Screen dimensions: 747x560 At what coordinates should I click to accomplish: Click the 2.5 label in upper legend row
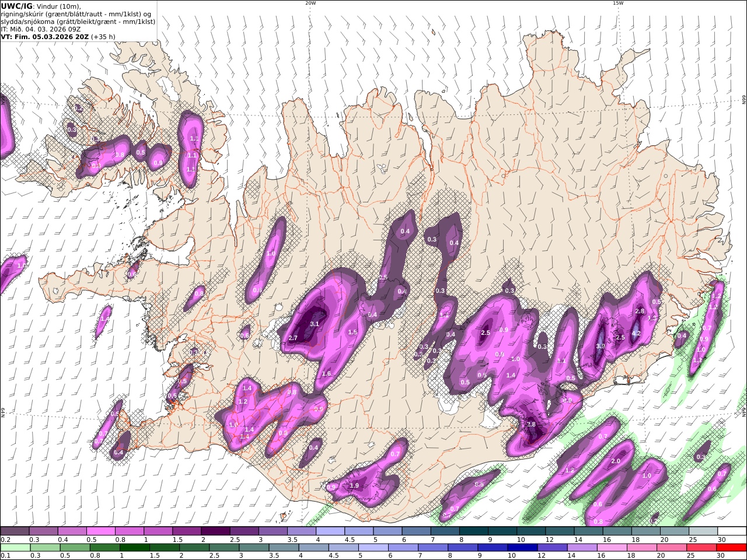(x=235, y=540)
